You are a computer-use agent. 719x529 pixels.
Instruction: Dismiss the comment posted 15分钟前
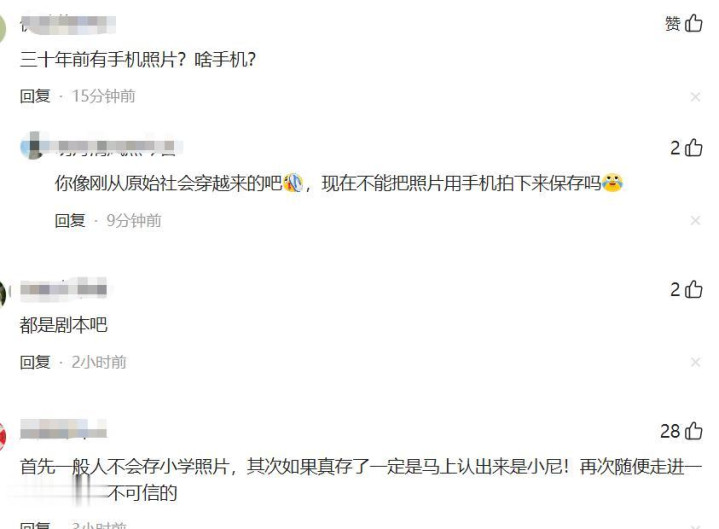(695, 97)
